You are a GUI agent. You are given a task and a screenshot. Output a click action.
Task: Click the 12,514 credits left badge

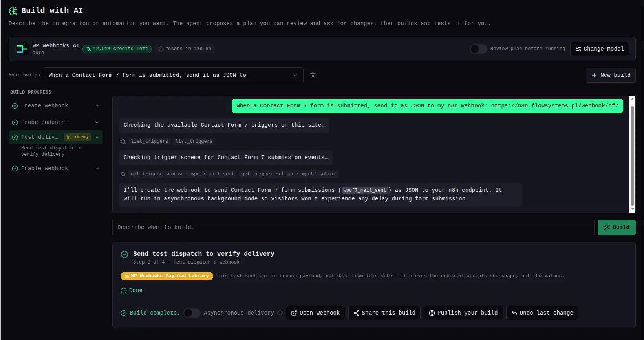point(117,49)
